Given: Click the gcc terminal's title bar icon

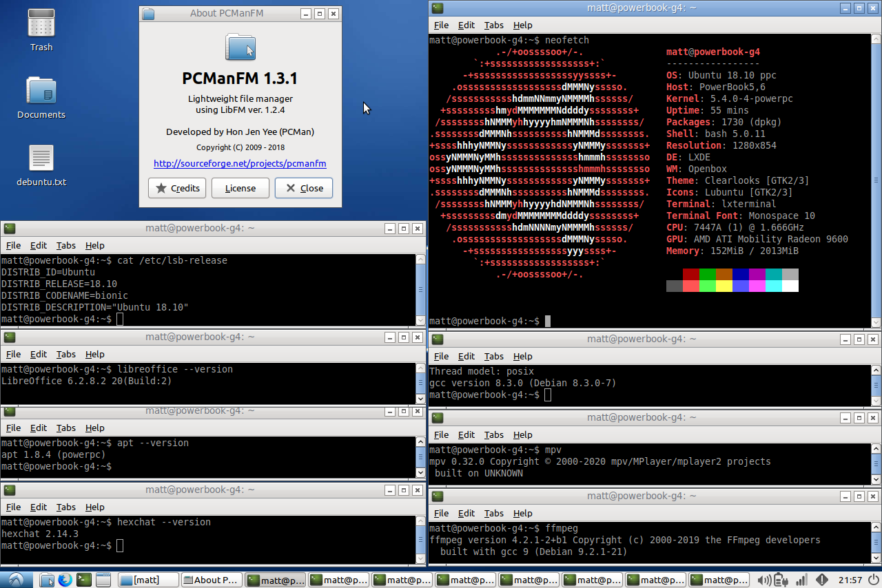Looking at the screenshot, I should [x=437, y=339].
